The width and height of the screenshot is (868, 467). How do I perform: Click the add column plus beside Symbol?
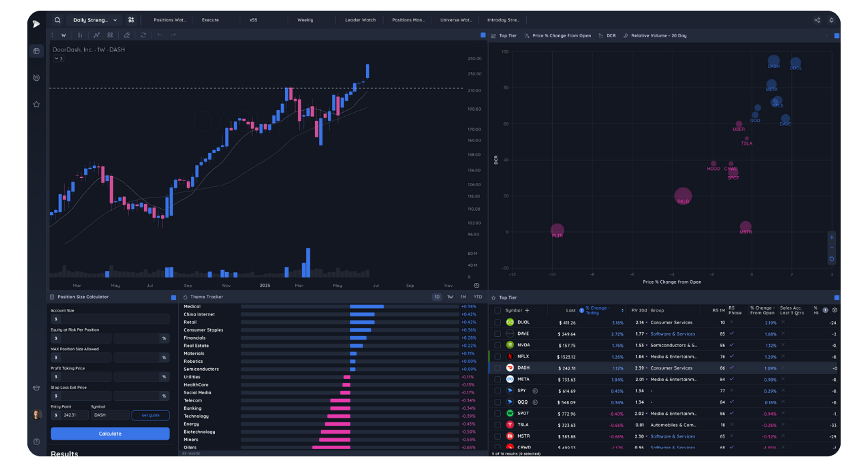[527, 310]
